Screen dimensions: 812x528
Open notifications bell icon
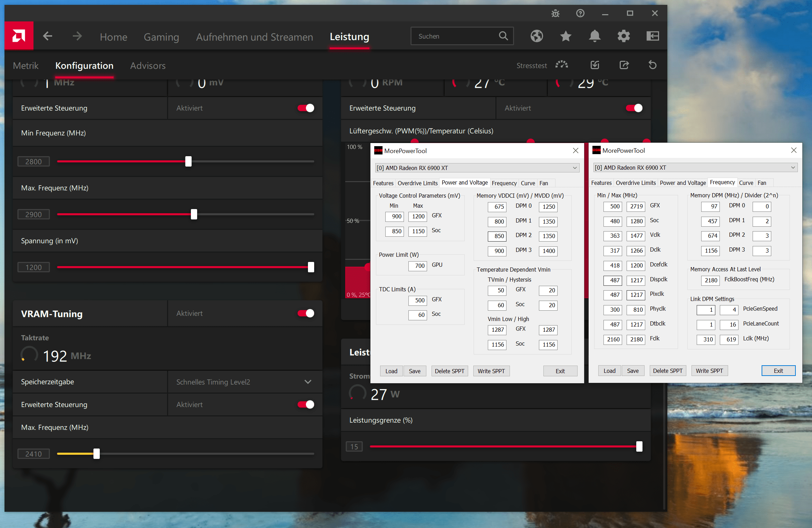click(594, 36)
